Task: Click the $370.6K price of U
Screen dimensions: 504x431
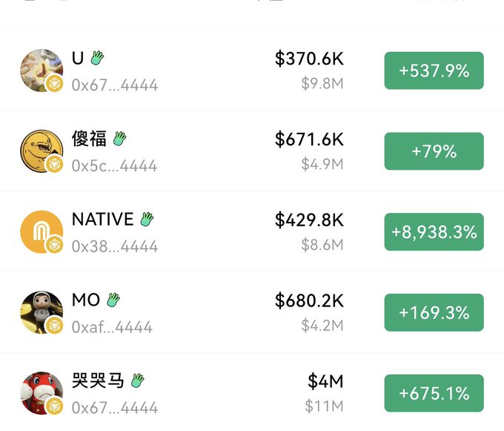Action: click(x=309, y=59)
